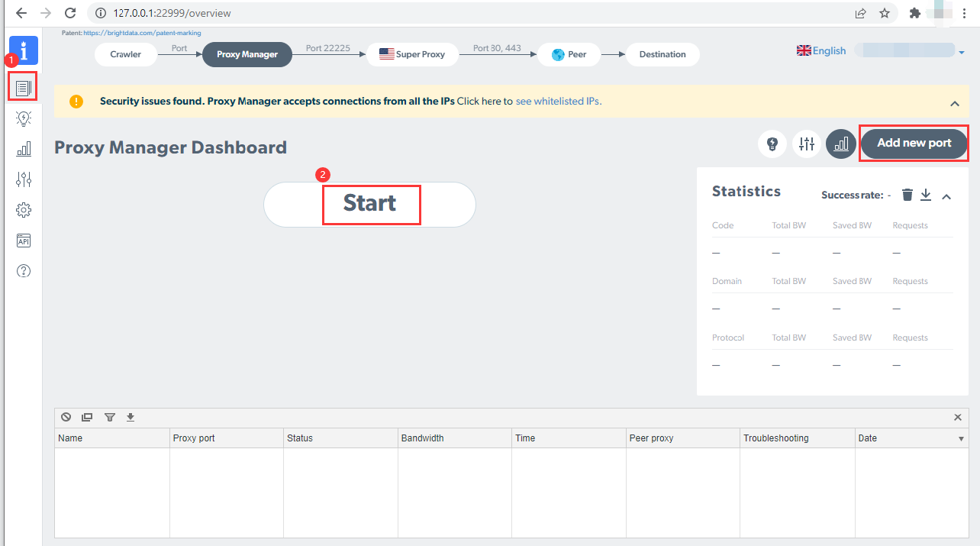
Task: Toggle the lightbulb hint next to Add new port
Action: (772, 144)
